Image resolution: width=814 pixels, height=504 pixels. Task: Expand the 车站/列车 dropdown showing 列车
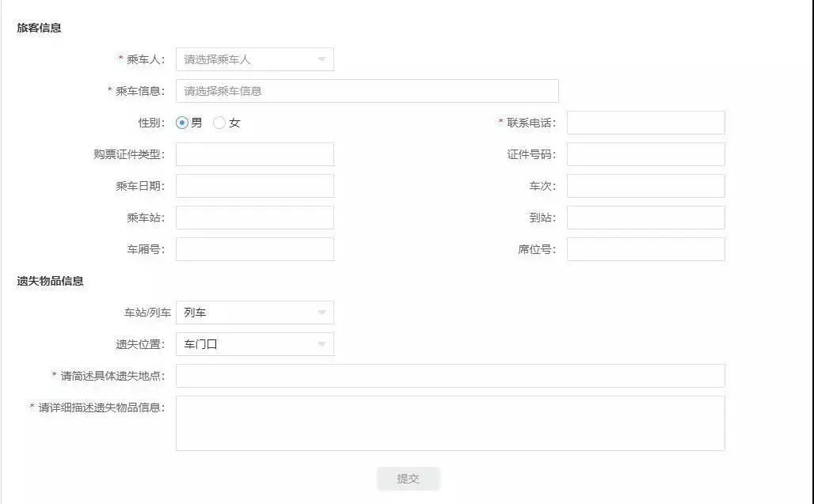253,313
